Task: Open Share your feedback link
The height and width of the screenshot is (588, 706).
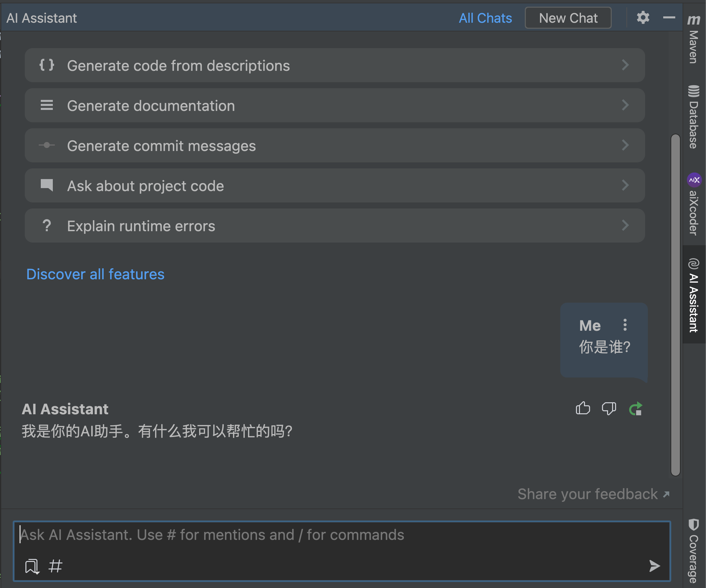Action: [587, 494]
